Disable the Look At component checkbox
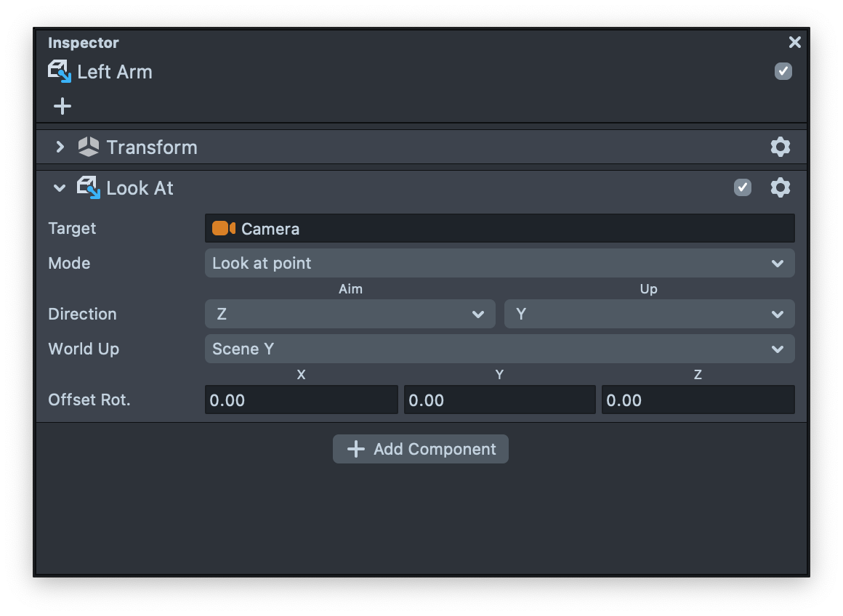Viewport: 843px width, 616px height. click(x=742, y=187)
